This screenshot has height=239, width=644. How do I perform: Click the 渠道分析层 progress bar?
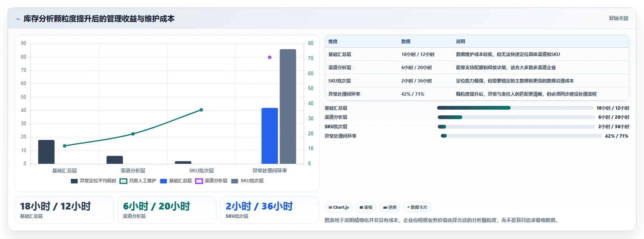[x=516, y=117]
